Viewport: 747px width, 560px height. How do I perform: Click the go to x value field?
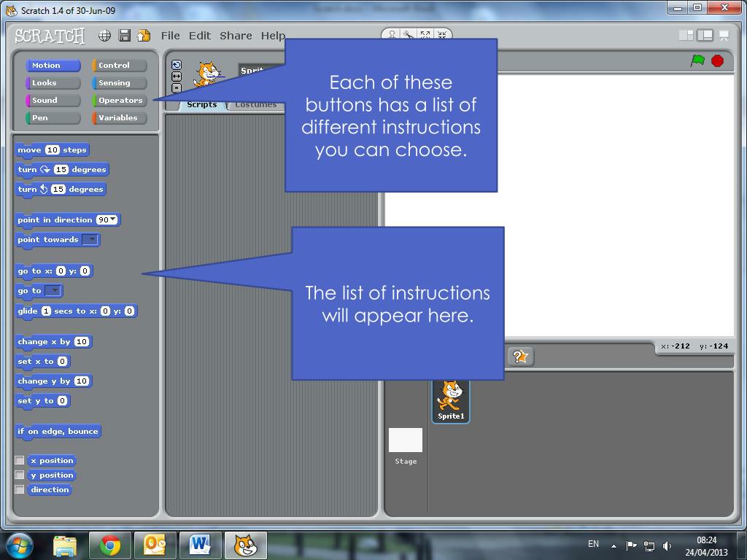pyautogui.click(x=61, y=271)
